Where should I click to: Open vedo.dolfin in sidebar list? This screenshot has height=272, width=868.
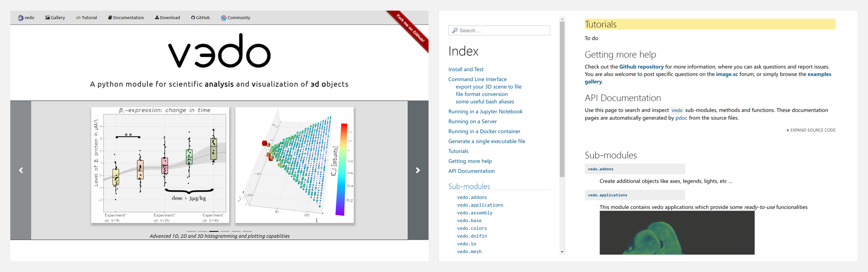click(x=472, y=236)
